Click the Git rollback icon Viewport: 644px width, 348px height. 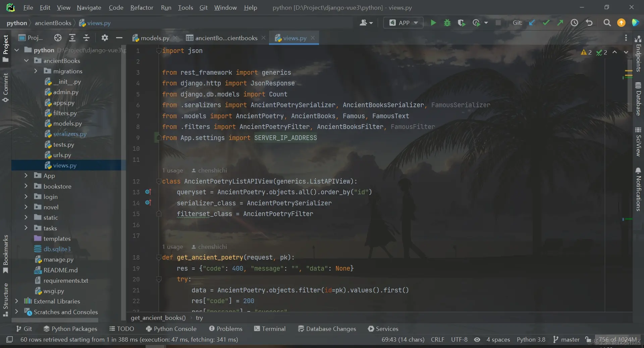[589, 23]
